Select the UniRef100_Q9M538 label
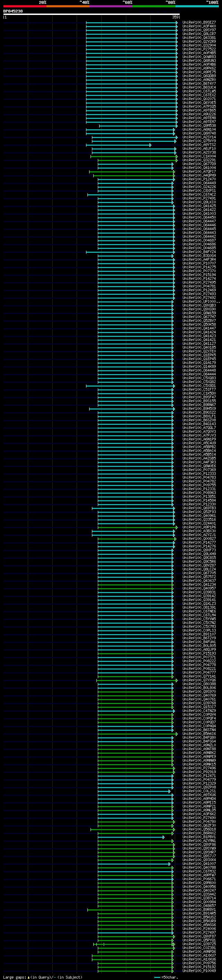The width and height of the screenshot is (222, 980). pyautogui.click(x=199, y=126)
